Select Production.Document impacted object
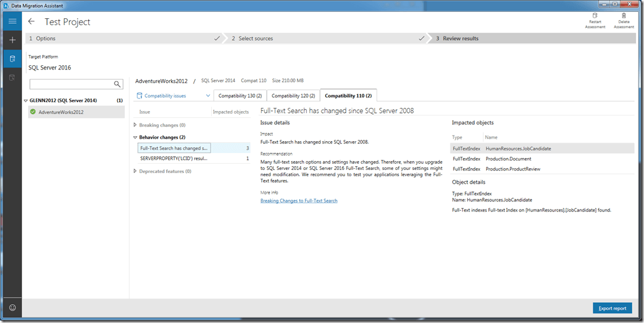The image size is (644, 323). tap(542, 159)
